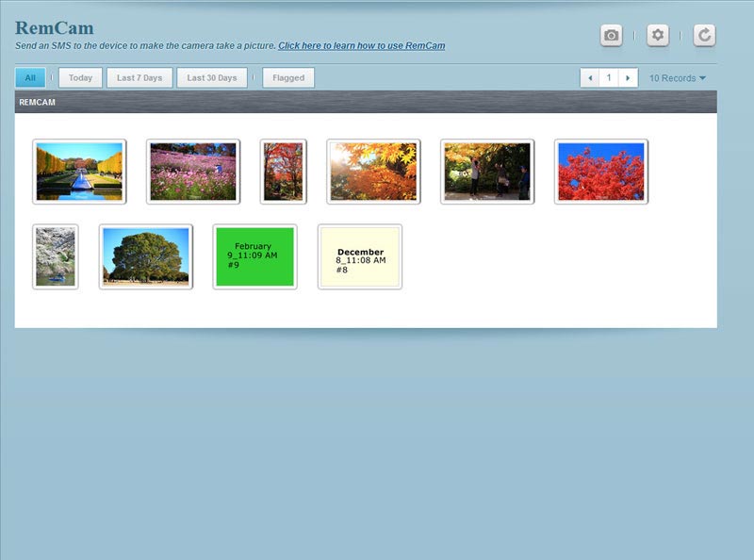Click the camera take picture icon
Viewport: 754px width, 560px height.
click(611, 36)
